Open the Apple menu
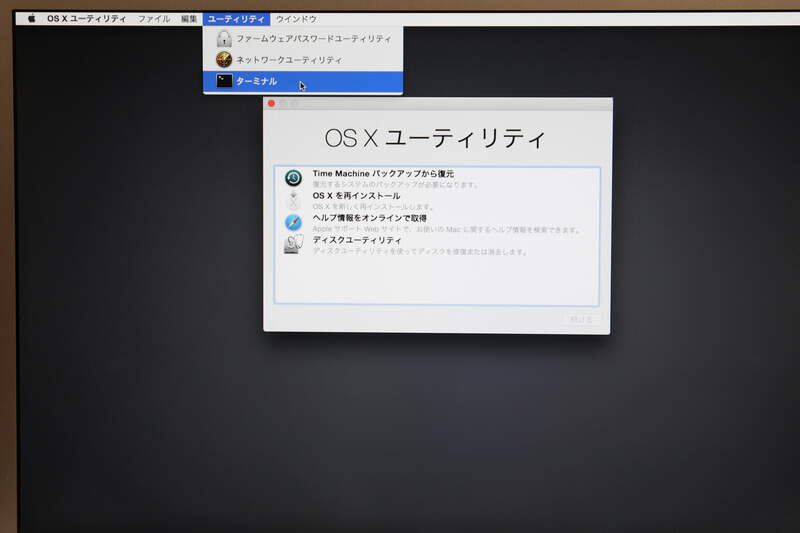Viewport: 800px width, 533px height. pyautogui.click(x=31, y=19)
